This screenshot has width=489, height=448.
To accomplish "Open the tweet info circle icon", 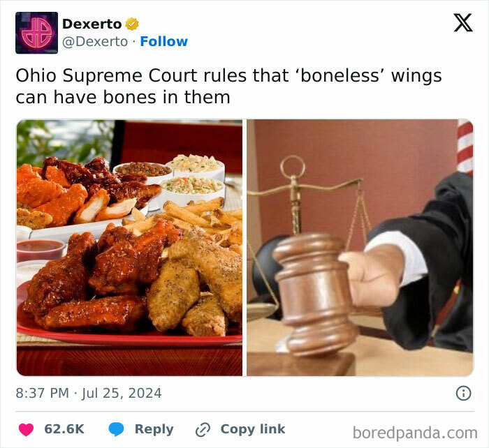I will pos(463,393).
